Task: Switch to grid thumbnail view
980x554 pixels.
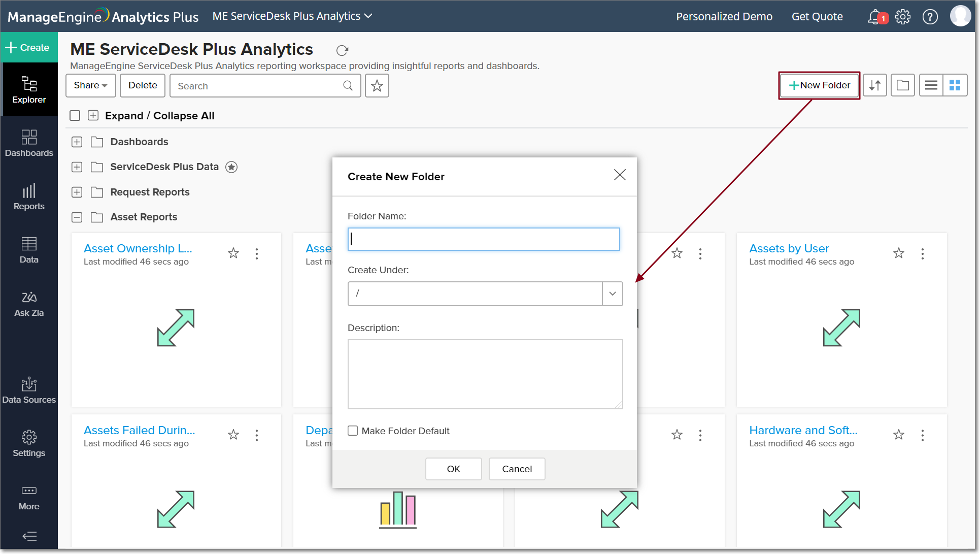Action: pos(955,85)
